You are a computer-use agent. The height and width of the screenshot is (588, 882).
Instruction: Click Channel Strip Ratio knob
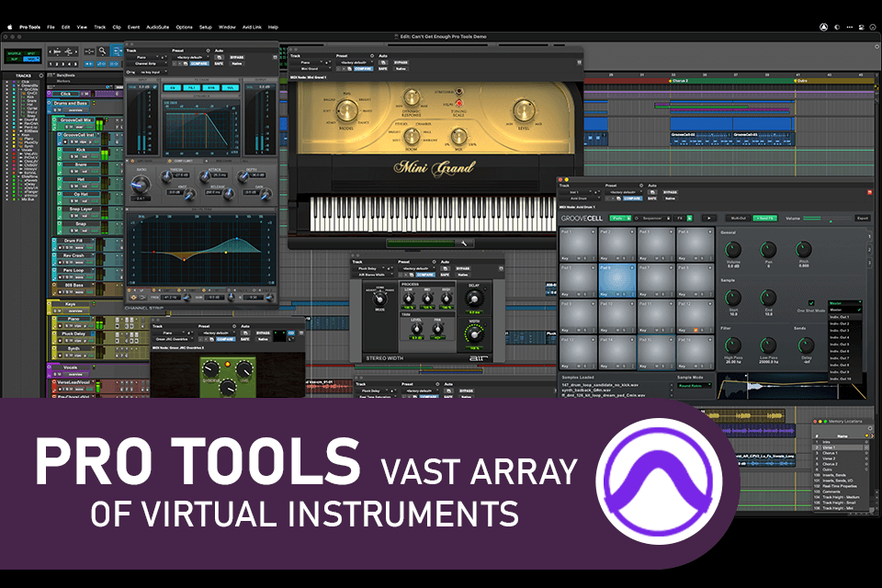pyautogui.click(x=140, y=184)
